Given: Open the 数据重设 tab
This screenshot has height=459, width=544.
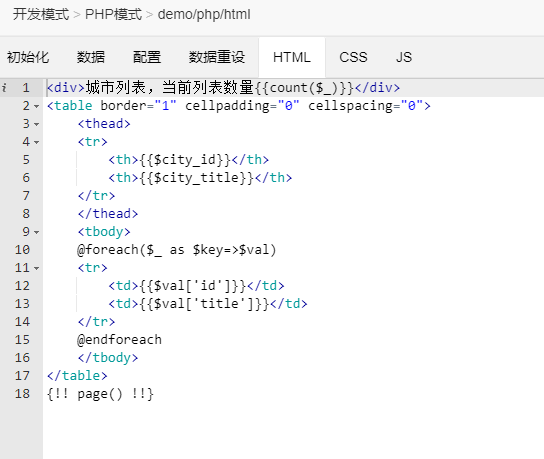Looking at the screenshot, I should coord(217,57).
